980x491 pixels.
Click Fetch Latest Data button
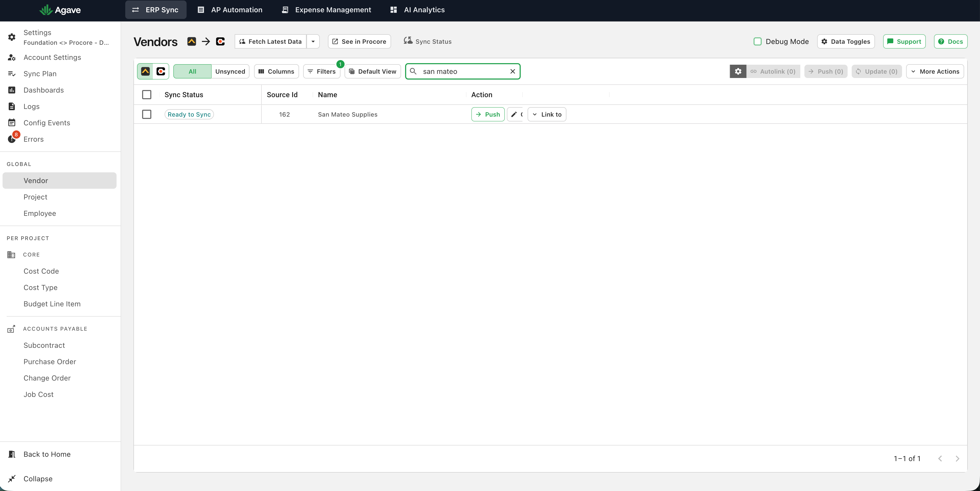pyautogui.click(x=270, y=41)
